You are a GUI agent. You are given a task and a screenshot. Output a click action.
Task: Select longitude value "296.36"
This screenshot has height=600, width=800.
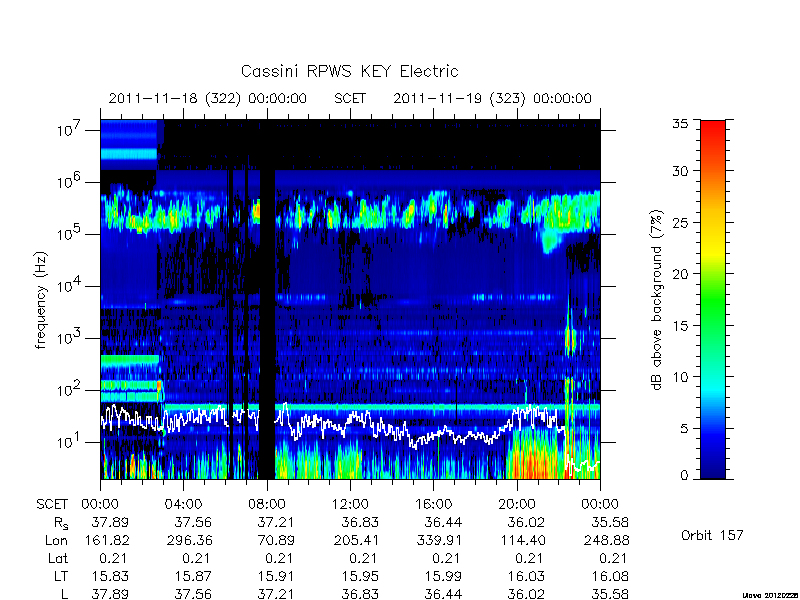pyautogui.click(x=189, y=540)
